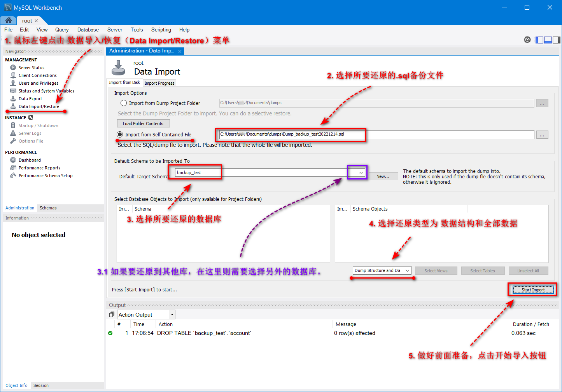
Task: Click the Performance Reports icon
Action: (x=13, y=168)
